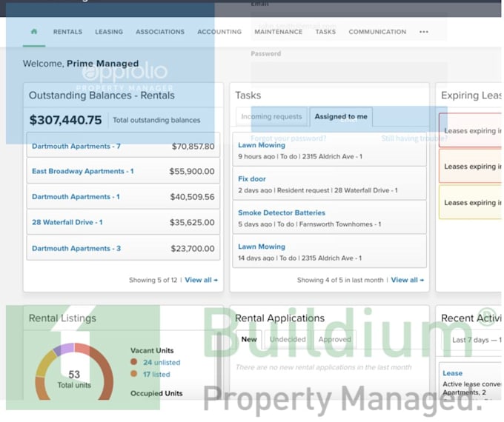Select the New rental applications tab

click(249, 339)
